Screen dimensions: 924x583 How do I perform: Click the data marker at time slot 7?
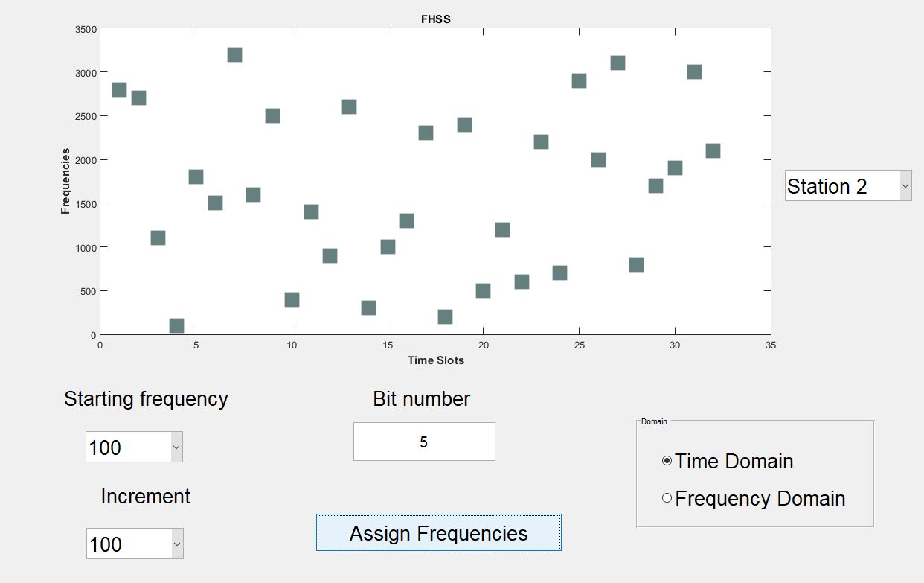pyautogui.click(x=234, y=54)
